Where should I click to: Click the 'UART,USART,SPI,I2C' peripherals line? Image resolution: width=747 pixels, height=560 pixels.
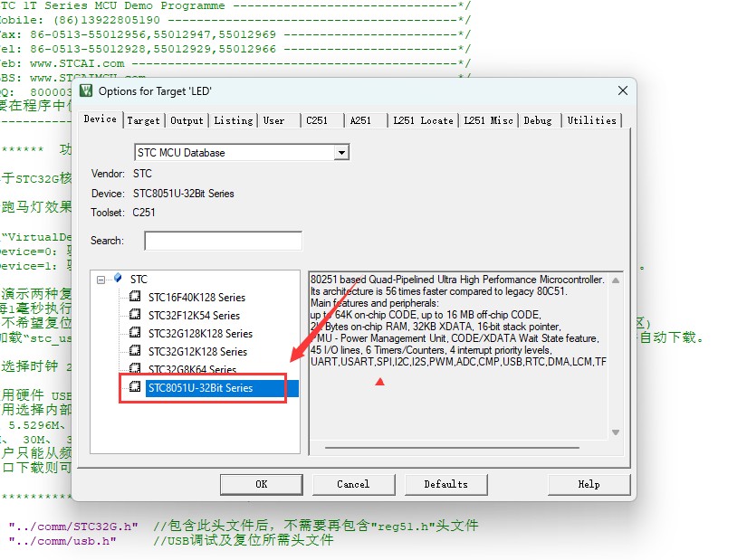458,362
